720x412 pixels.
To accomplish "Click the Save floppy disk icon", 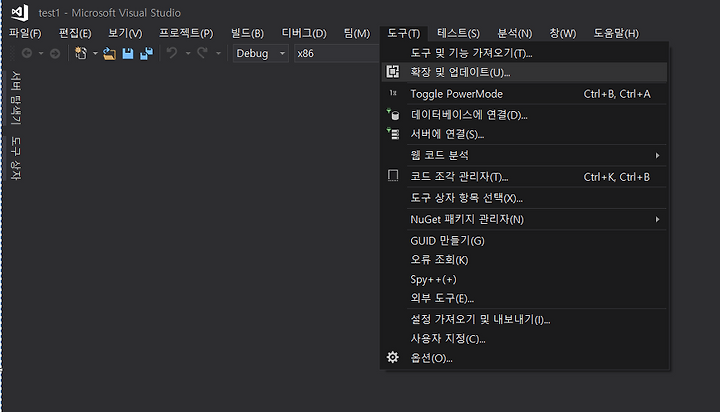I will click(x=128, y=53).
